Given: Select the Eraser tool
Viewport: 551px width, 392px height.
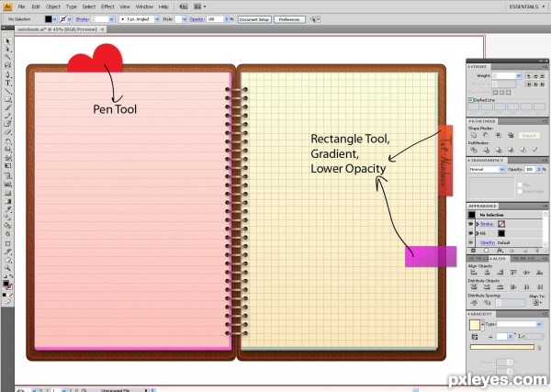Looking at the screenshot, I should (7, 132).
